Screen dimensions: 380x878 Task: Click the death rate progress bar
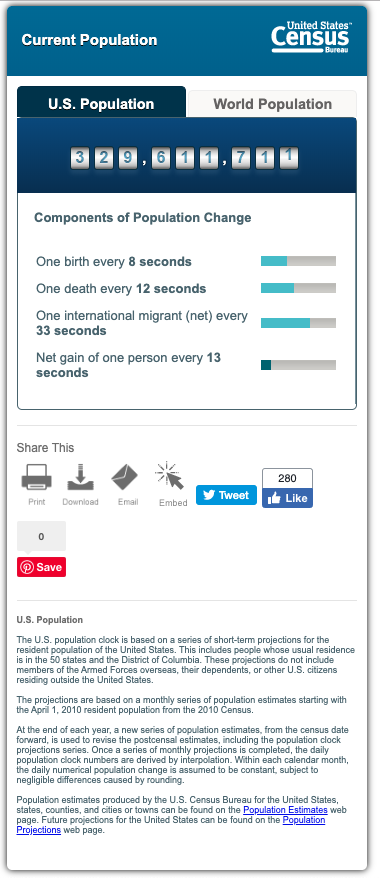298,288
